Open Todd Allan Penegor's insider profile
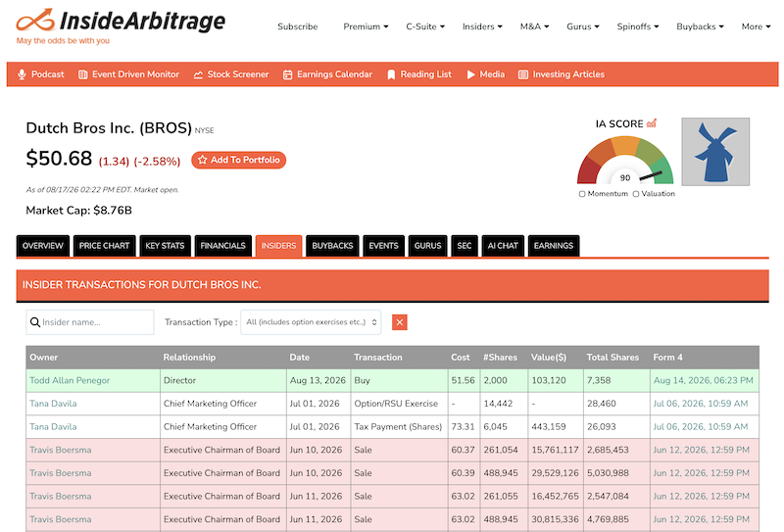The image size is (784, 532). [70, 380]
